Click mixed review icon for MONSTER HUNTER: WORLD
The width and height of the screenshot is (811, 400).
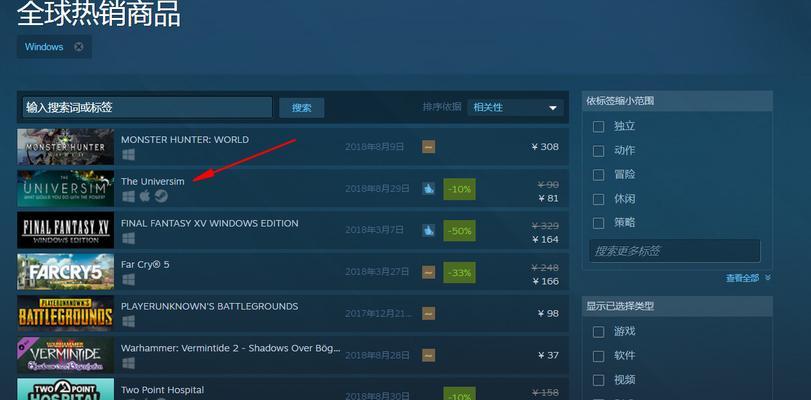pyautogui.click(x=428, y=147)
